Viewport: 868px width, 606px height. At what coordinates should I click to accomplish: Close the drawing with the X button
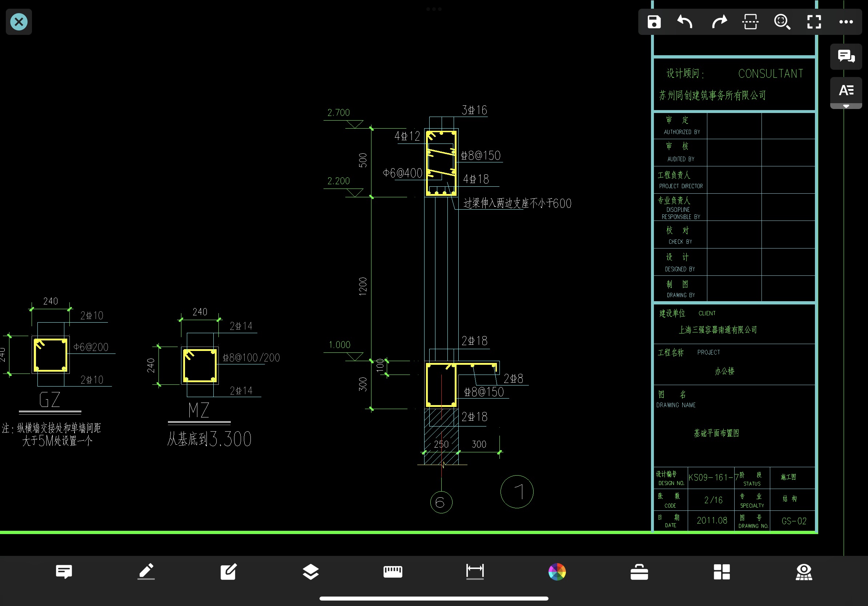(x=19, y=21)
